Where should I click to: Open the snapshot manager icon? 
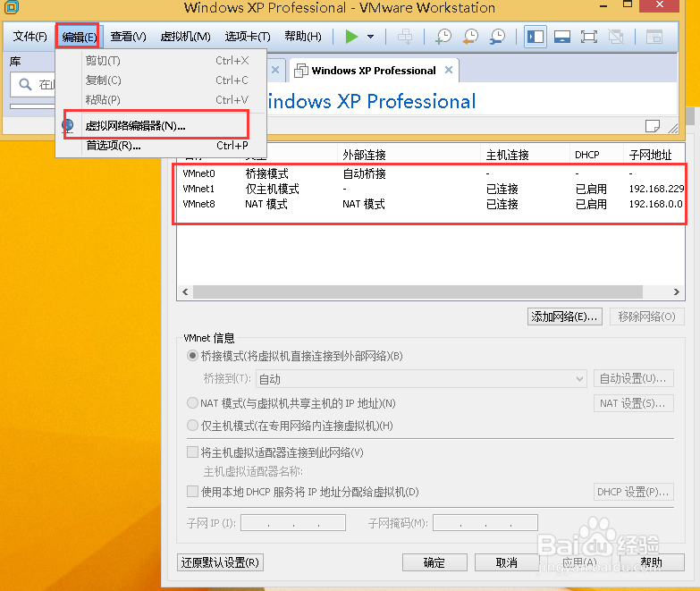click(497, 37)
